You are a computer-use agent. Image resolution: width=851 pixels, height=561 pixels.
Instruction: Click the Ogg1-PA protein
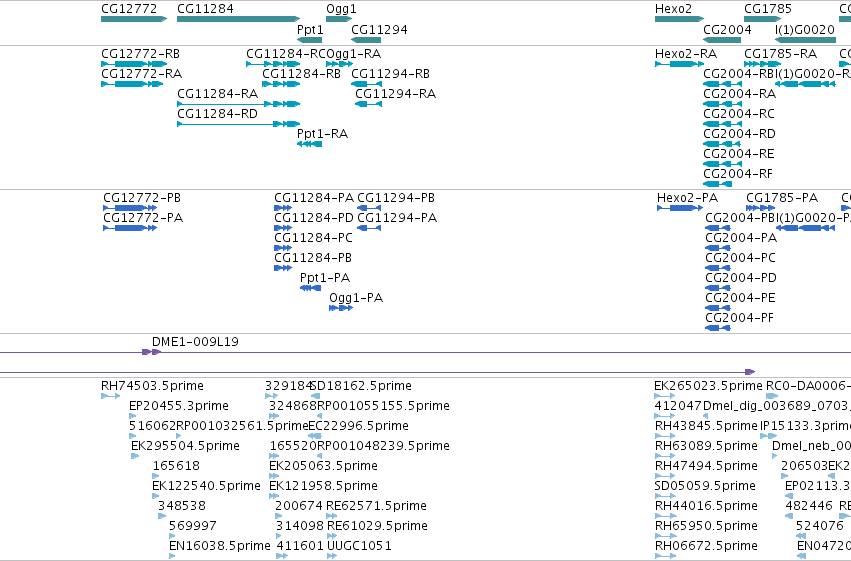click(x=341, y=309)
